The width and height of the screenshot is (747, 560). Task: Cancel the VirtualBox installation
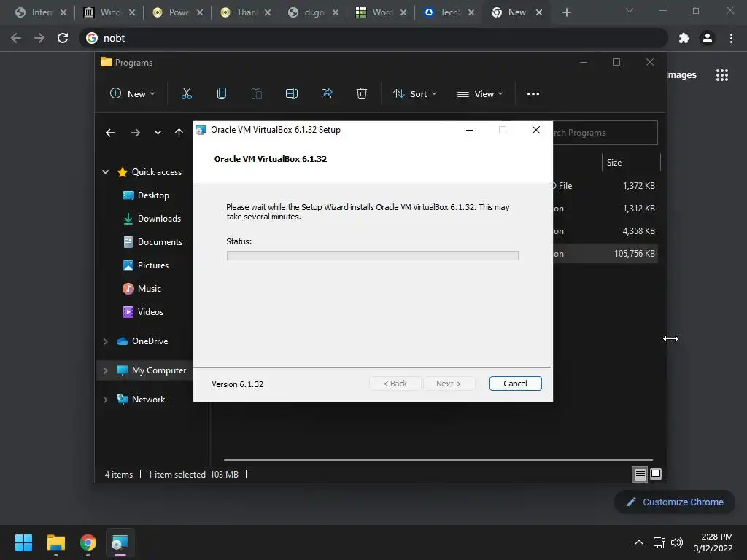click(515, 384)
